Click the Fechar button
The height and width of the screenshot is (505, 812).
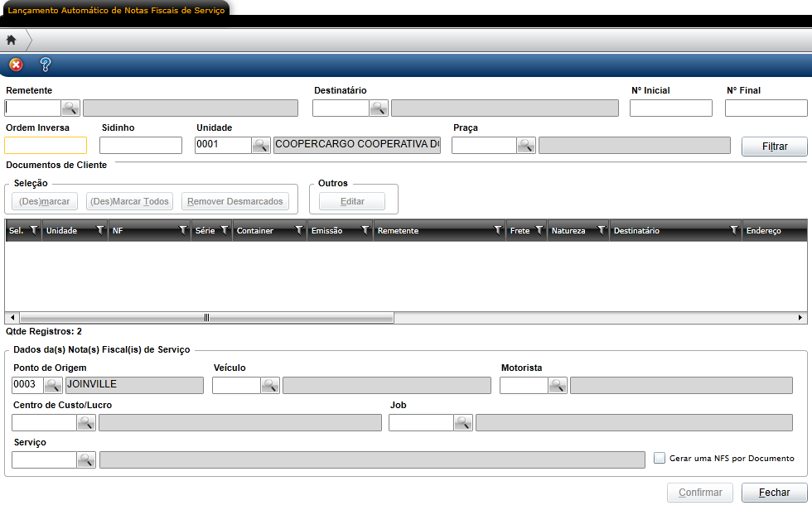pos(774,492)
